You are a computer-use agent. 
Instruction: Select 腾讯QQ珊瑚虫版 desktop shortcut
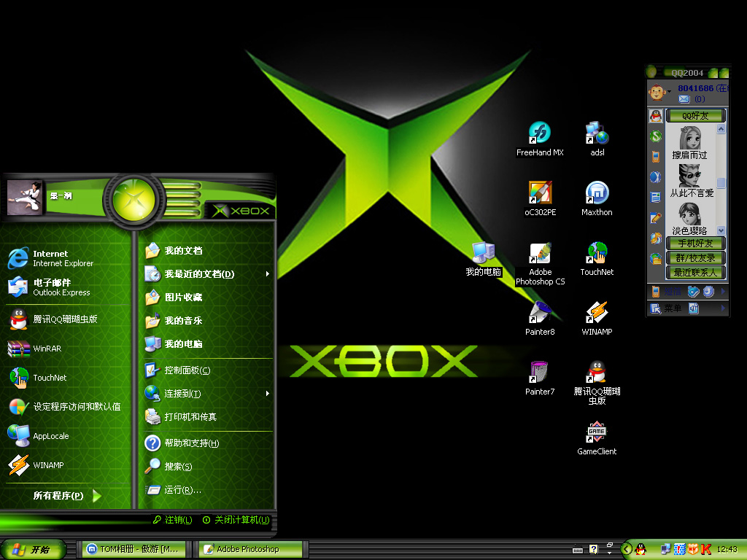[597, 382]
